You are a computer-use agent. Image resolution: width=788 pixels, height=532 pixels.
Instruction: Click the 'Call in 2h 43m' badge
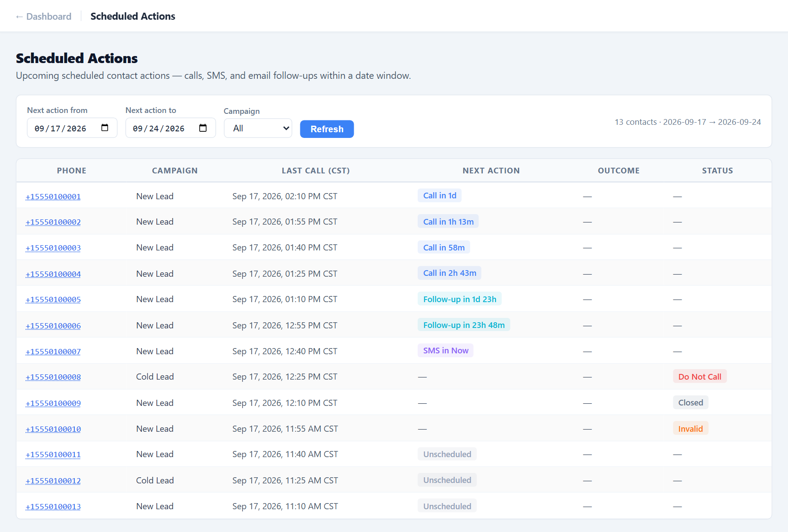(x=450, y=273)
